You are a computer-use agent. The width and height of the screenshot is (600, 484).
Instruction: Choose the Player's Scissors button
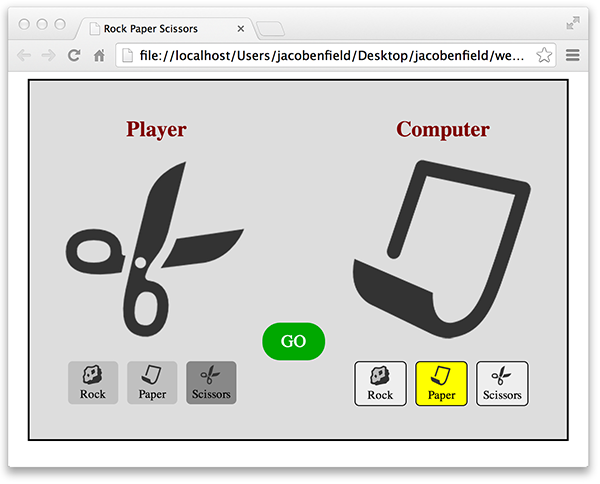(x=211, y=383)
